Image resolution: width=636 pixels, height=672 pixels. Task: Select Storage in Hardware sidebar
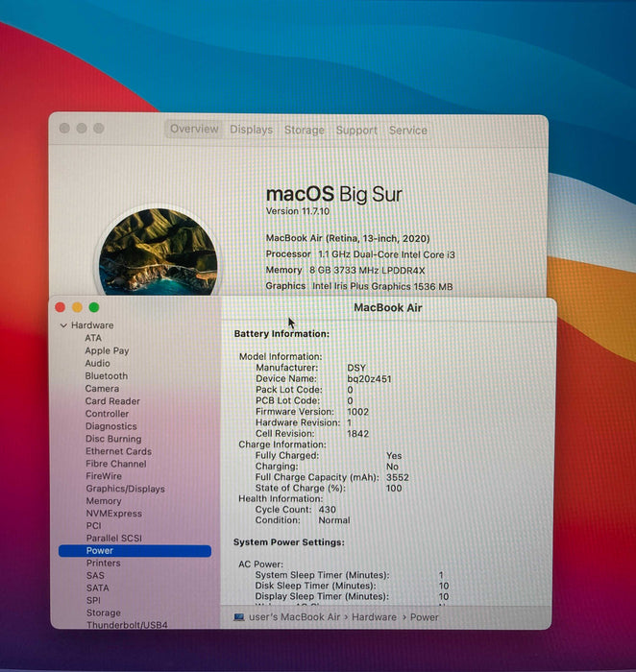(x=104, y=612)
